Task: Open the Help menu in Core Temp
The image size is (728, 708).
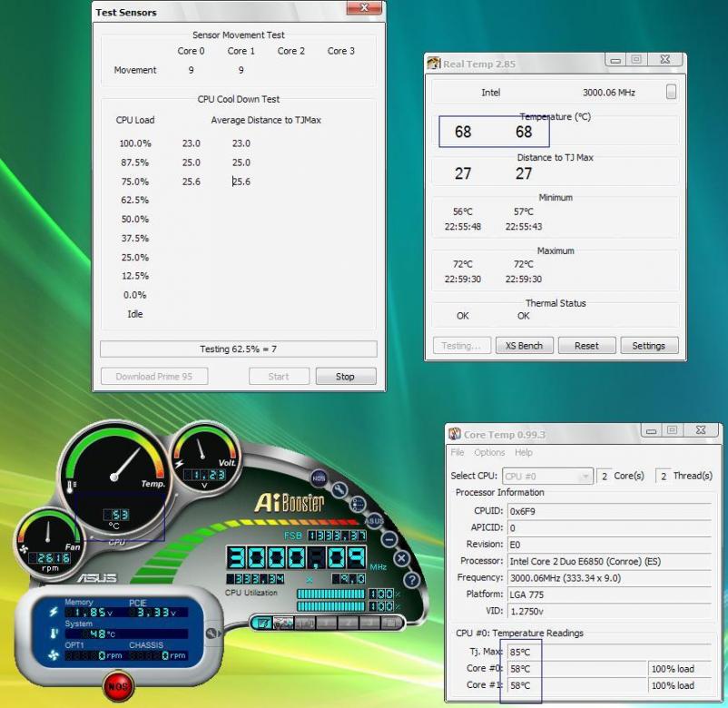Action: (x=524, y=452)
